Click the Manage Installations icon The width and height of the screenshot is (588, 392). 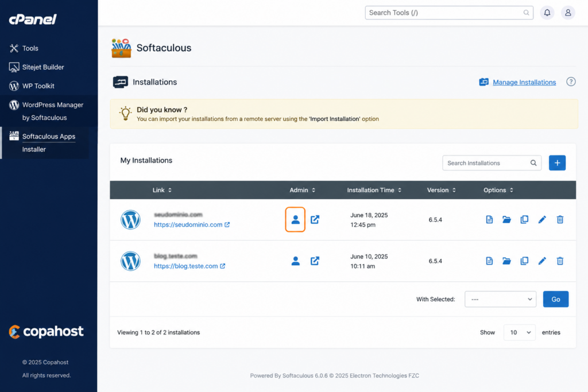(x=483, y=82)
